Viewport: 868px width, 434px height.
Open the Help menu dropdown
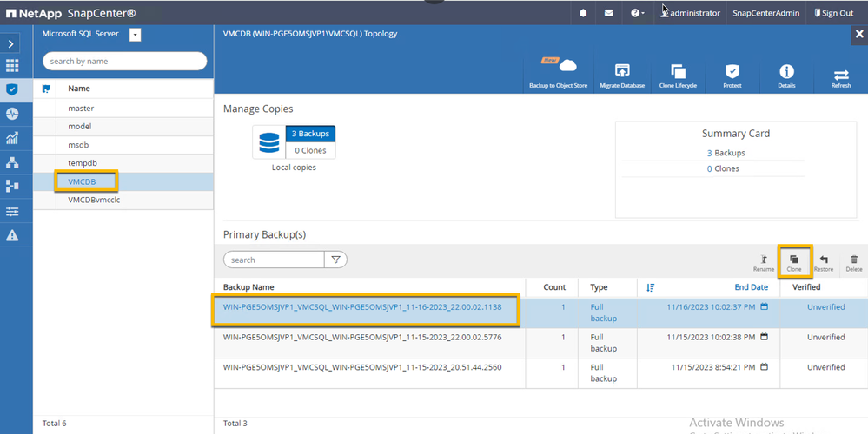(637, 13)
